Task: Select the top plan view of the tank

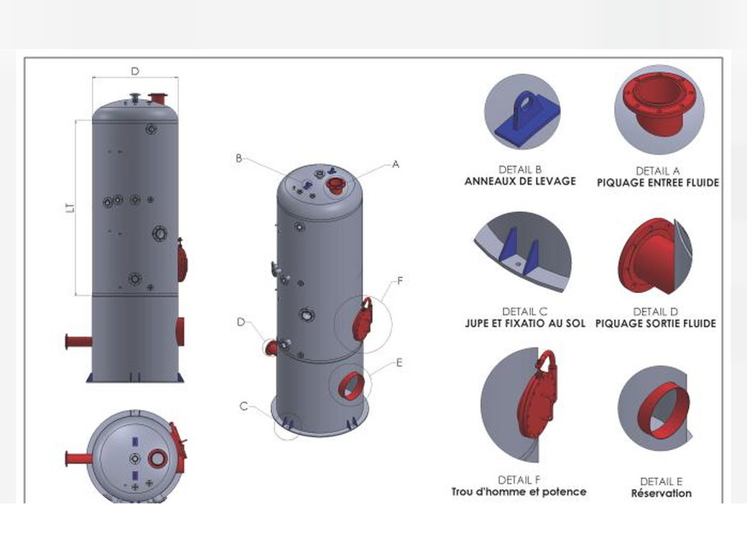Action: [126, 456]
